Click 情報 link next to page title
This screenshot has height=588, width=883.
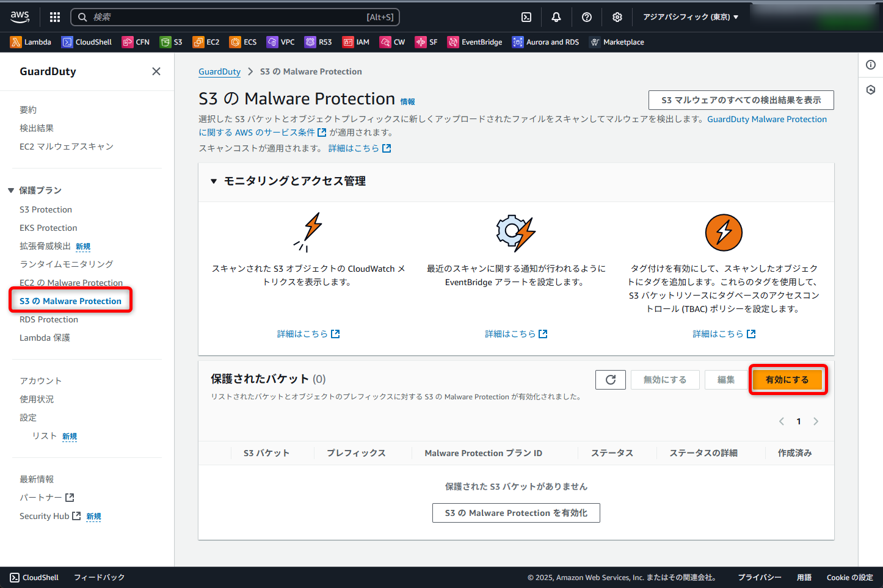(x=407, y=102)
